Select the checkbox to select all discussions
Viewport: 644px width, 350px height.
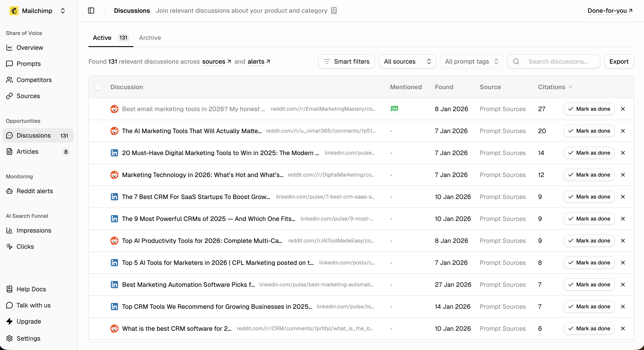point(98,87)
